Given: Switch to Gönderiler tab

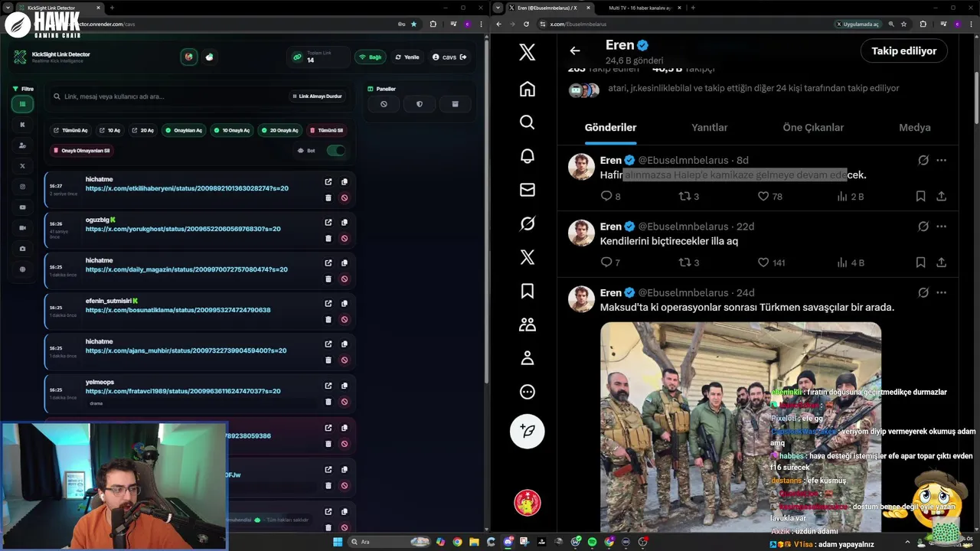Looking at the screenshot, I should (x=610, y=128).
